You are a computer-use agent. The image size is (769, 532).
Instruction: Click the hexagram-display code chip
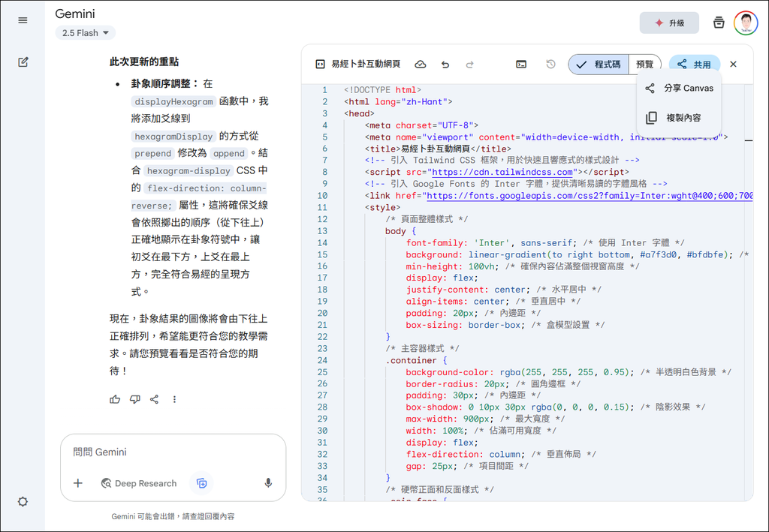point(188,171)
